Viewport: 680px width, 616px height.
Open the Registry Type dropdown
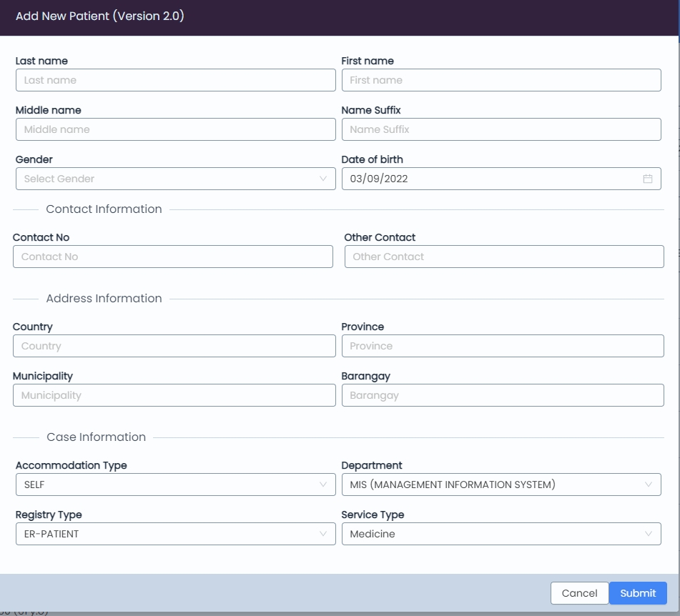[175, 534]
